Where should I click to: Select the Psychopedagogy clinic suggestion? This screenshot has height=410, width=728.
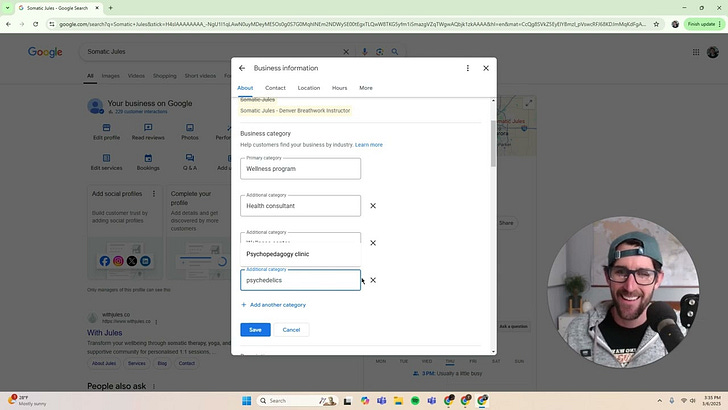300,254
